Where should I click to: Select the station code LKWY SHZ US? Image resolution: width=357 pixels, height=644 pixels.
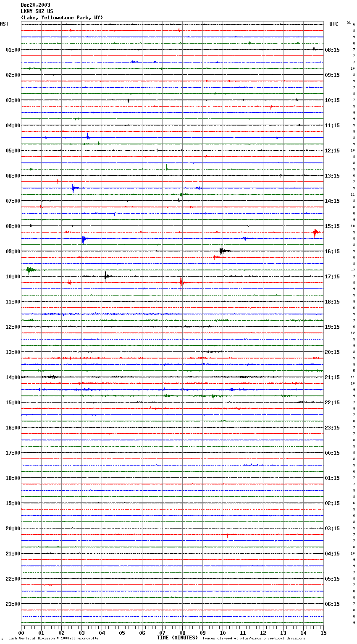point(37,11)
